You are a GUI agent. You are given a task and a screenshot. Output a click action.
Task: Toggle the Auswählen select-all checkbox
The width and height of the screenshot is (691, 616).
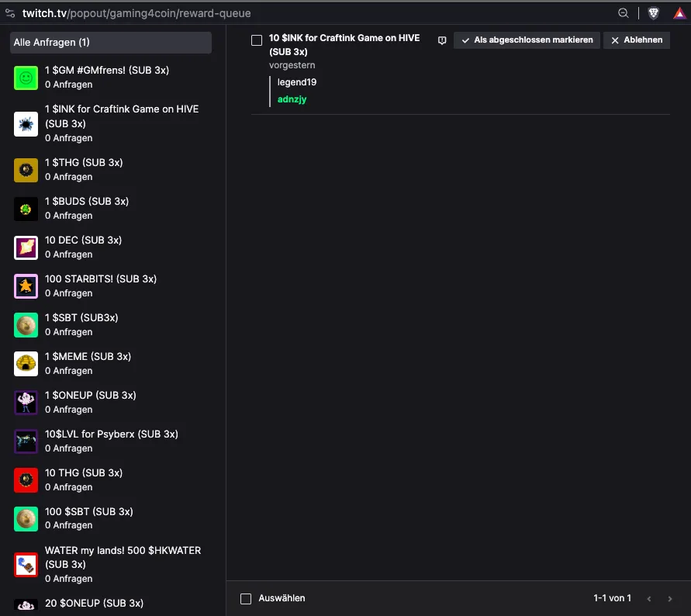246,598
